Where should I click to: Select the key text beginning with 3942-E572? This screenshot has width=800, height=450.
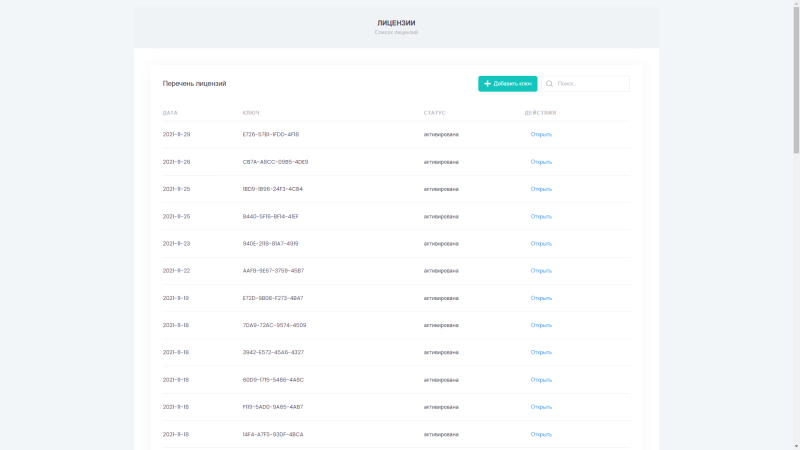pyautogui.click(x=273, y=352)
